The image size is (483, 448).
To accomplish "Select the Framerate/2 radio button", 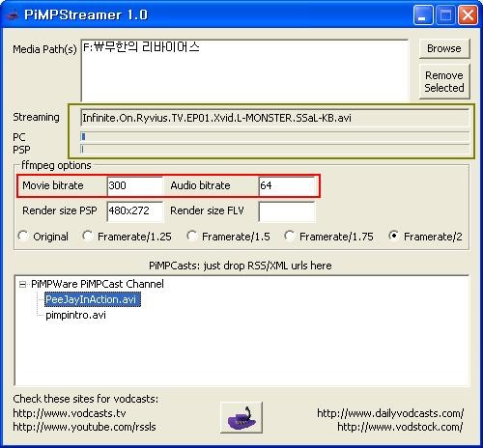I will (393, 237).
